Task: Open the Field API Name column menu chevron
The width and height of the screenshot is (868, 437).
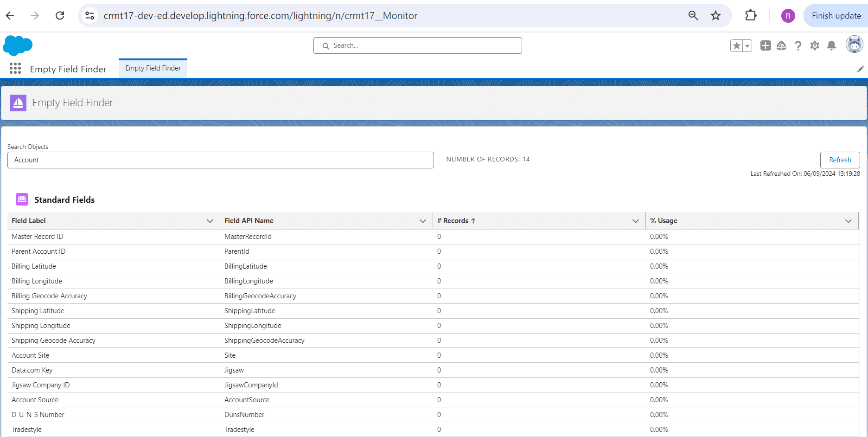Action: click(x=423, y=221)
